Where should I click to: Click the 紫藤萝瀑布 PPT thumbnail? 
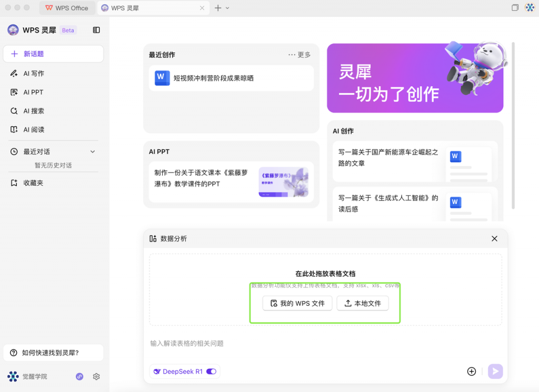coord(283,182)
